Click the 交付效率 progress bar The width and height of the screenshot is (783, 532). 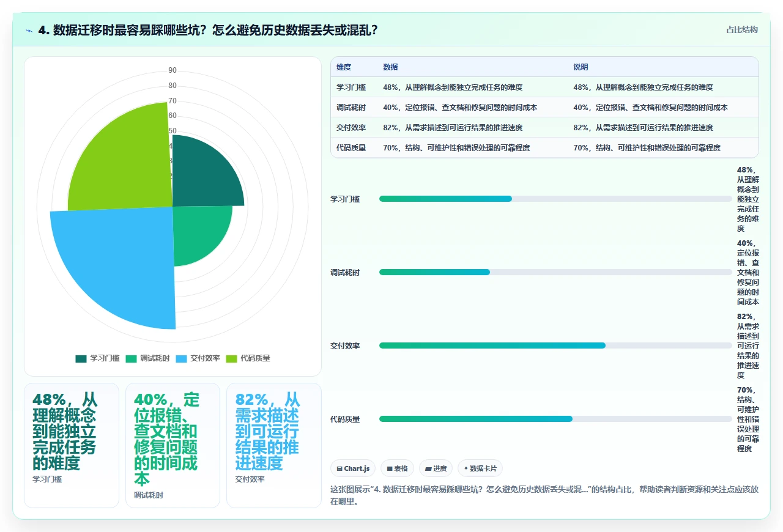555,345
